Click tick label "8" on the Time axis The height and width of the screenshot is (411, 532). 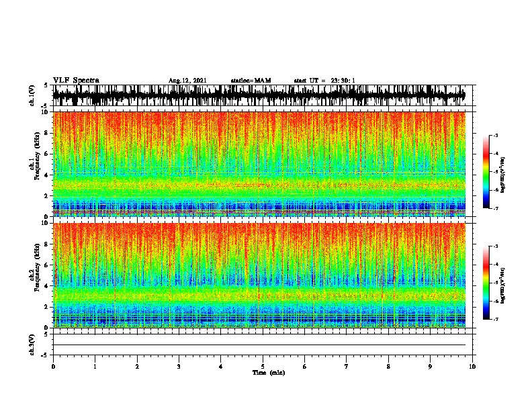pos(388,367)
